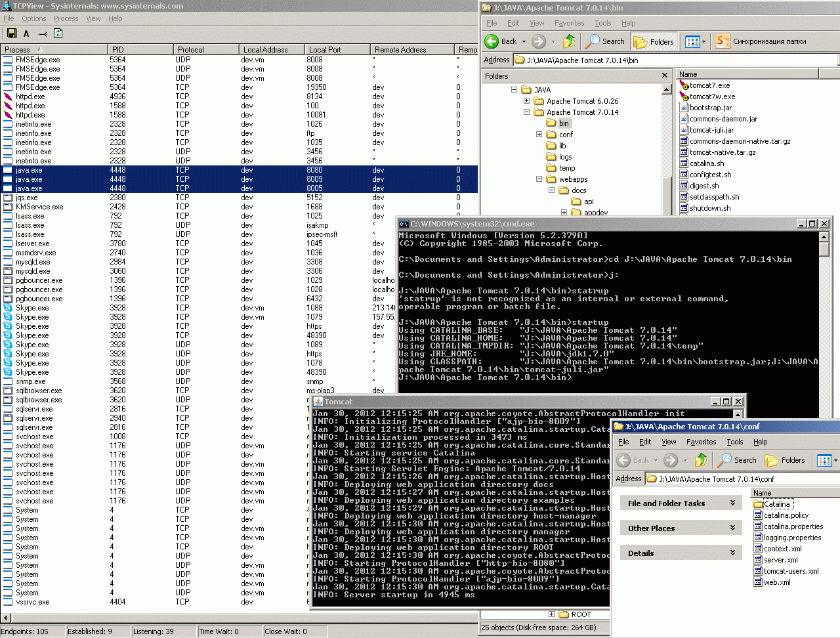Open the Views dropdown in conf window
This screenshot has width=840, height=638.
(835, 460)
